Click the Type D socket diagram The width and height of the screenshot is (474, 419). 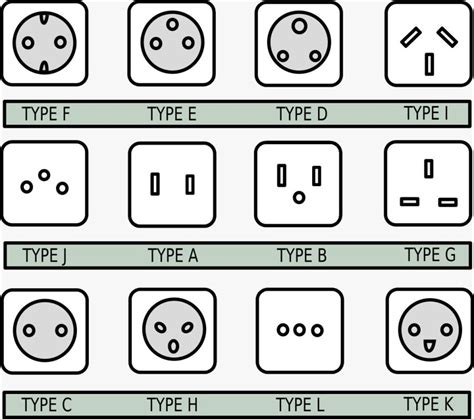coord(299,43)
